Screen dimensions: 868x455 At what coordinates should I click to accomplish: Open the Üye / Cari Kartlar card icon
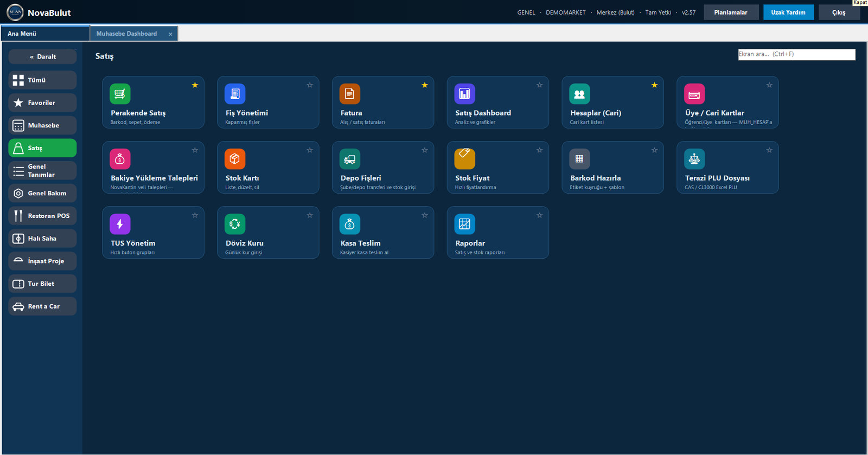694,94
